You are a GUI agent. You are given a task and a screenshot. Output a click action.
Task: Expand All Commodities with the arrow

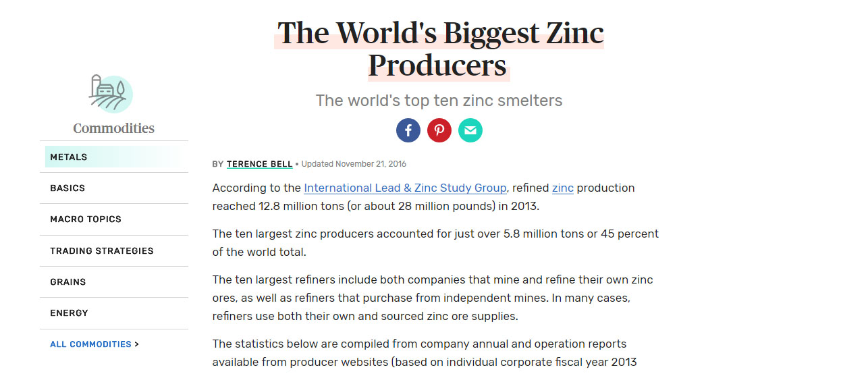(x=94, y=344)
